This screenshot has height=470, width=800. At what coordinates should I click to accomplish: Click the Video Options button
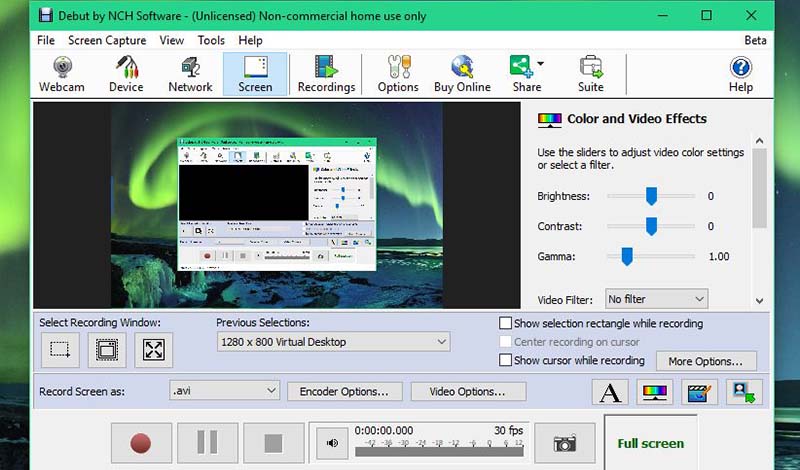coord(468,392)
